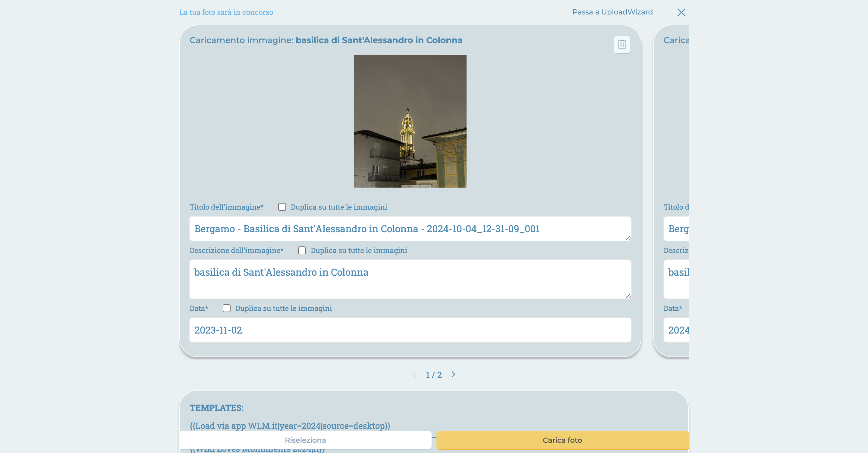Viewport: 868px width, 453px height.
Task: Select the bell tower photo thumbnail
Action: pos(410,122)
